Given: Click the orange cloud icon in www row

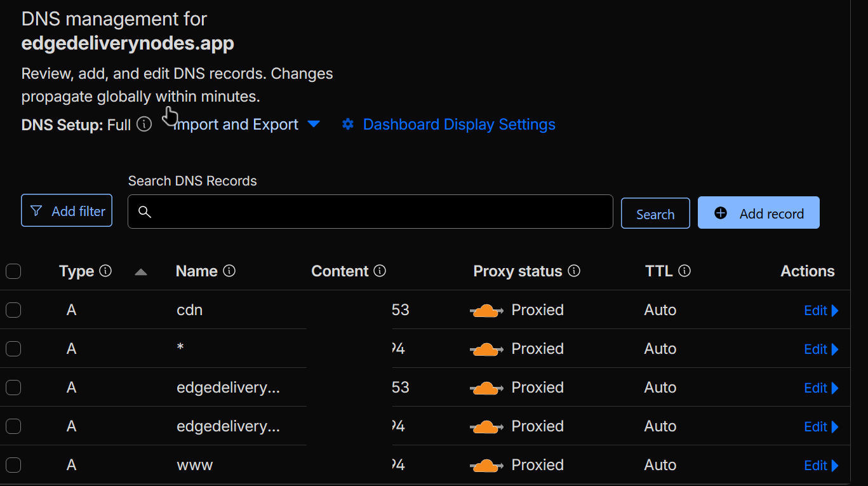Looking at the screenshot, I should 487,466.
